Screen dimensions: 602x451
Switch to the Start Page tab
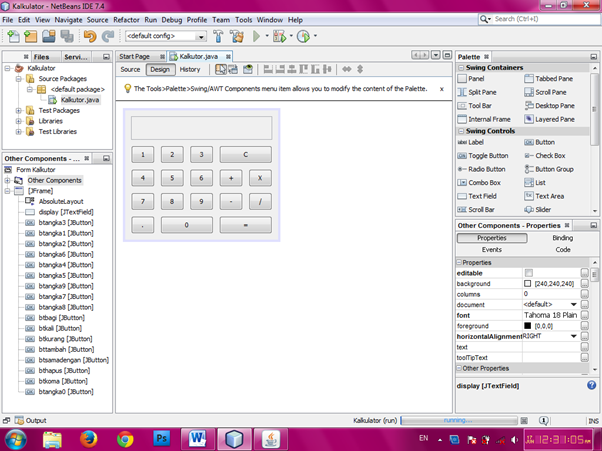[x=134, y=56]
